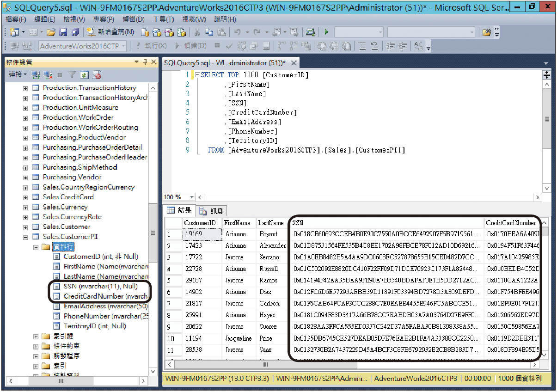Expand the Sales.CreditCard table node
Screen dimensions: 557x392
[25, 197]
